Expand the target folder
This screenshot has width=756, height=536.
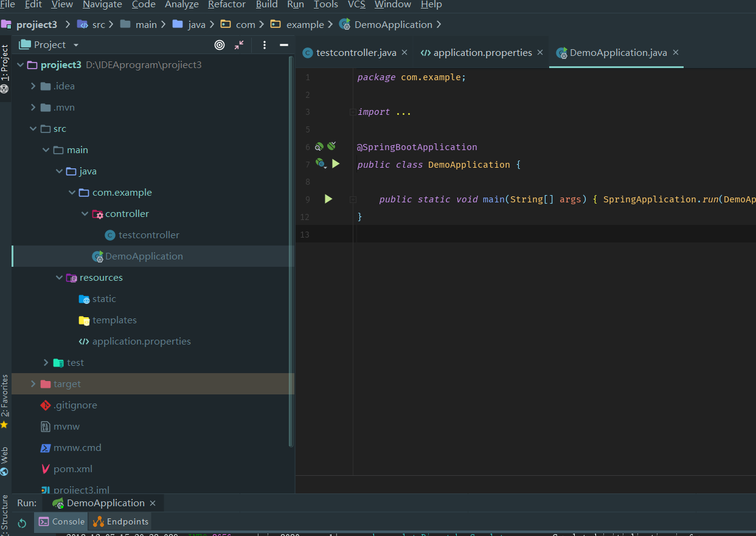(33, 383)
